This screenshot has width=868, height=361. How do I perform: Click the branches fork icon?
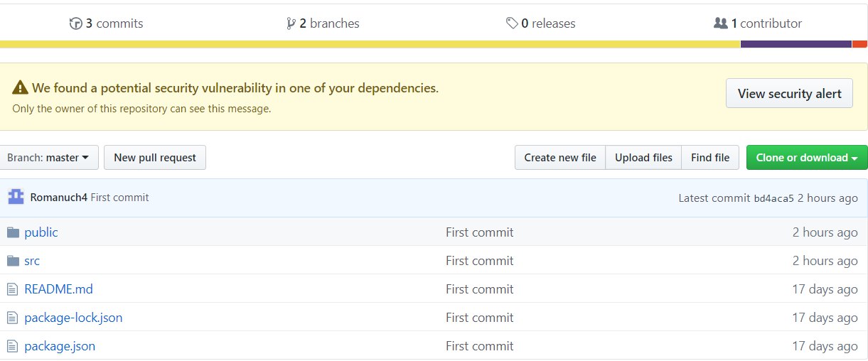(291, 23)
